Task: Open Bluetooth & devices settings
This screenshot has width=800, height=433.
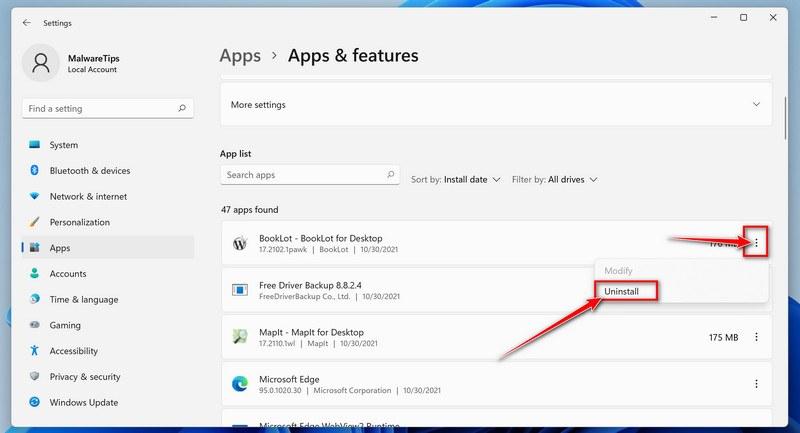Action: [108, 170]
